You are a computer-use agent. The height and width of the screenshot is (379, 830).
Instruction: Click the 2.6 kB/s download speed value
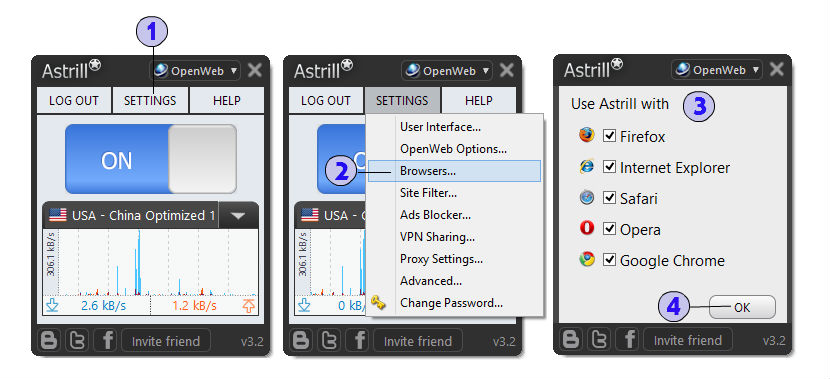click(x=103, y=306)
